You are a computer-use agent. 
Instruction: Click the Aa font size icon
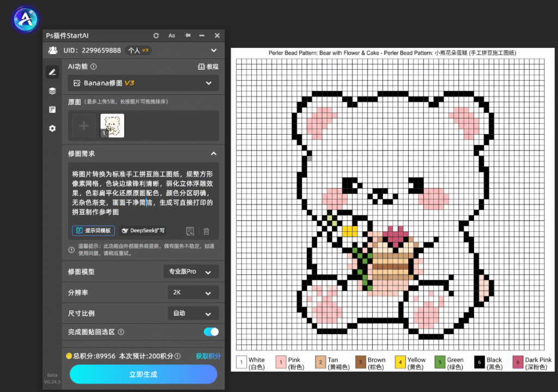click(172, 35)
